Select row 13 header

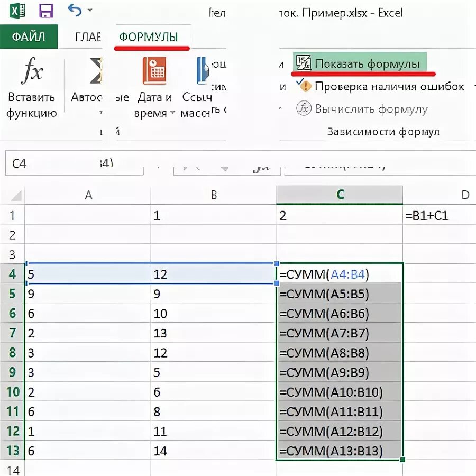coord(12,451)
